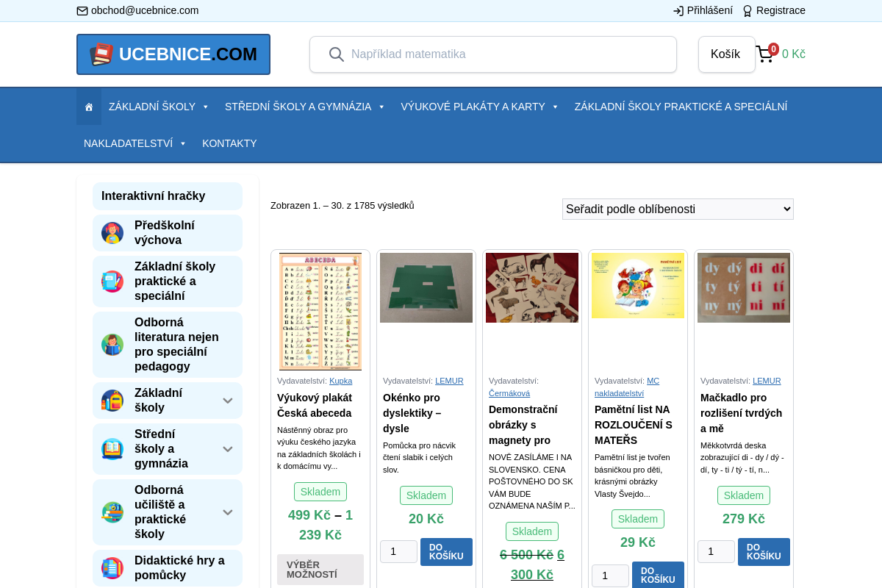
Task: Click Čermáková publisher link
Action: [x=509, y=393]
